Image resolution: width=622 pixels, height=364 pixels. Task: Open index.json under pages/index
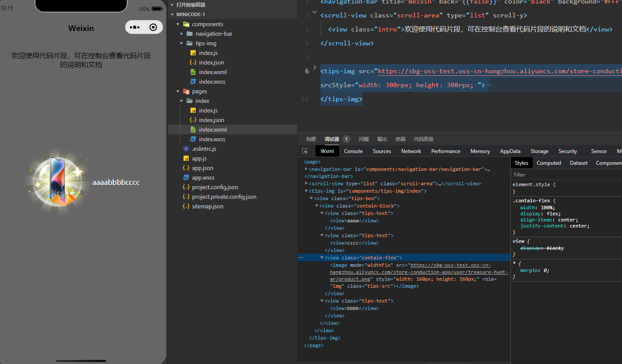(x=211, y=120)
